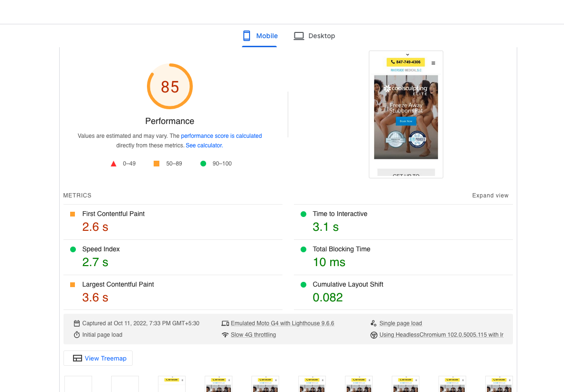
Task: Expand the Cumulative Layout Shift metric
Action: click(403, 292)
